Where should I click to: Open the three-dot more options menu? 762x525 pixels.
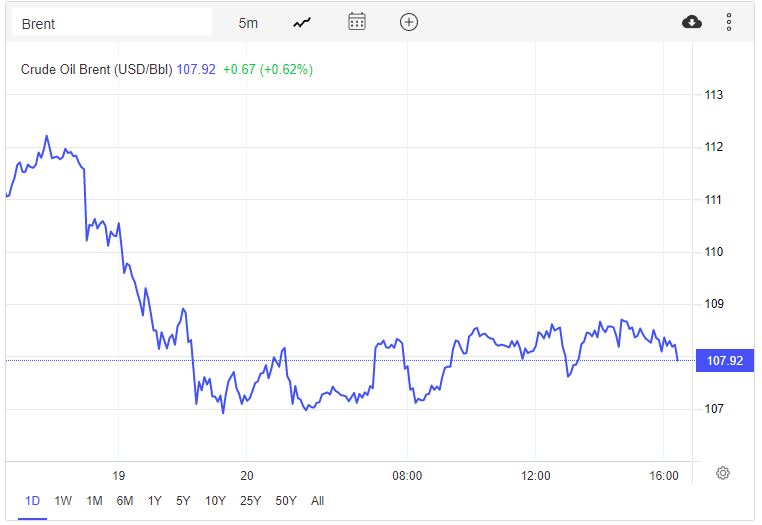tap(729, 22)
